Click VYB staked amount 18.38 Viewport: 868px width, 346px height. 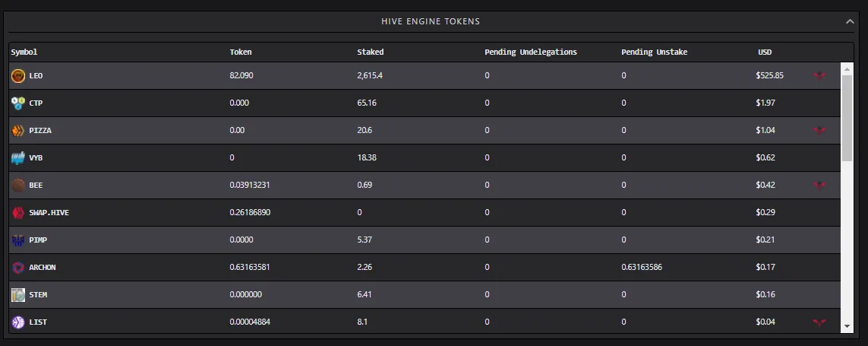click(x=367, y=157)
